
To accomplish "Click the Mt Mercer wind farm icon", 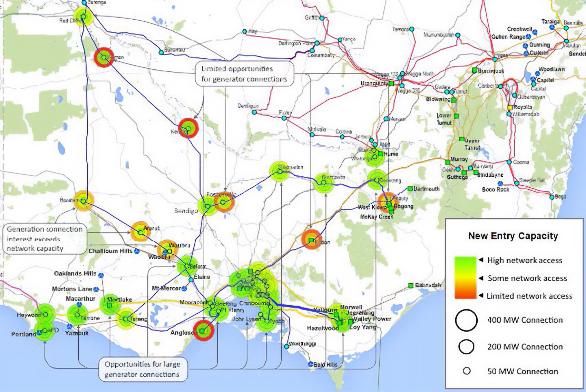I will pyautogui.click(x=185, y=288).
